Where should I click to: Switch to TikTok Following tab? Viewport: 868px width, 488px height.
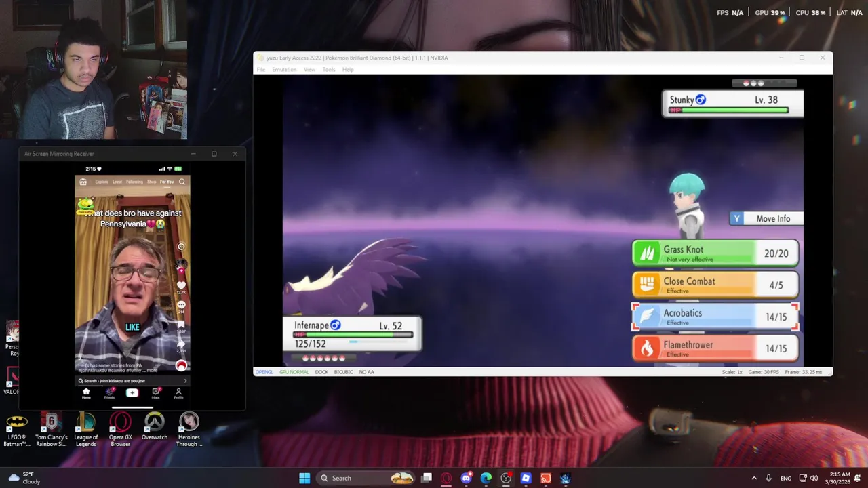[x=134, y=182]
